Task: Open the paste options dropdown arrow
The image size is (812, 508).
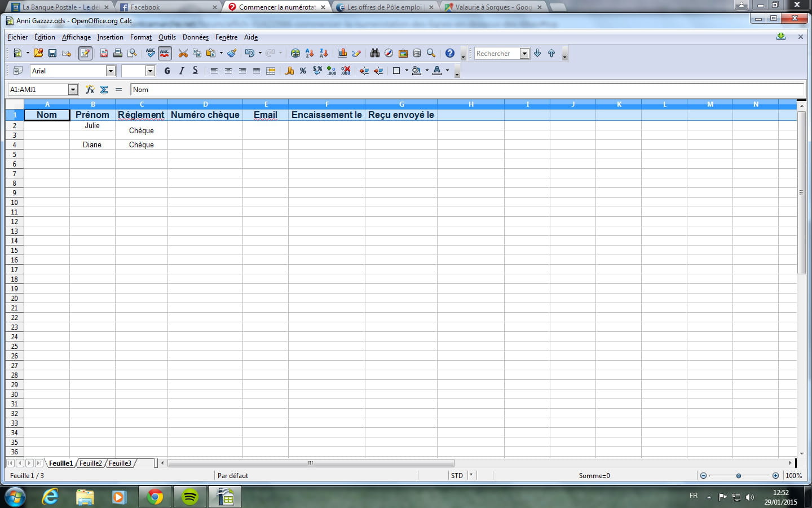Action: [221, 53]
